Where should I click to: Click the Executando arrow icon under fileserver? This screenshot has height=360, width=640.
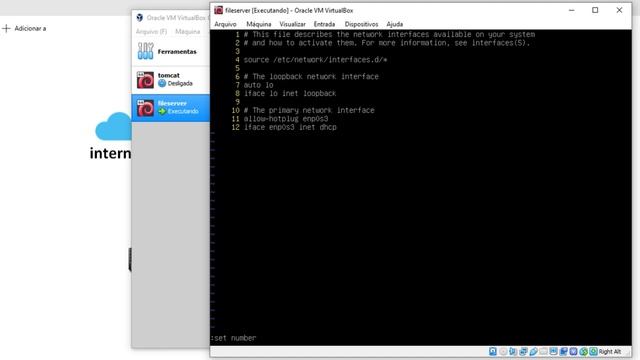click(x=162, y=111)
